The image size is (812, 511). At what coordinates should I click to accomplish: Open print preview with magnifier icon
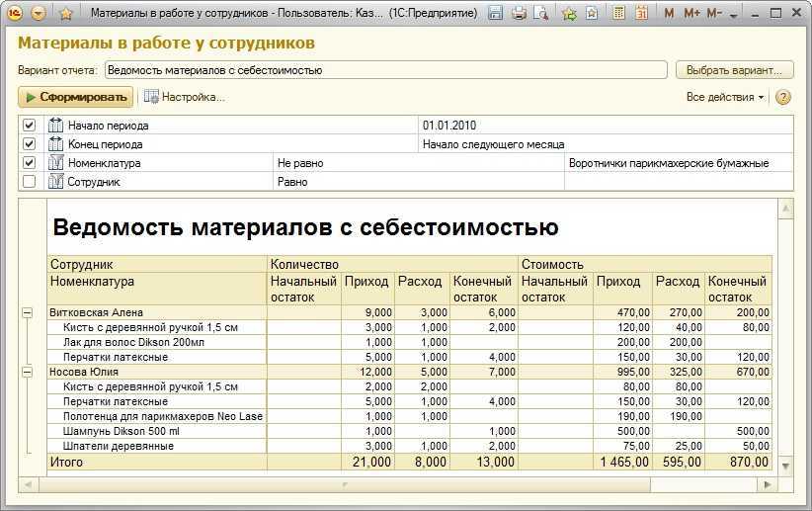point(540,14)
